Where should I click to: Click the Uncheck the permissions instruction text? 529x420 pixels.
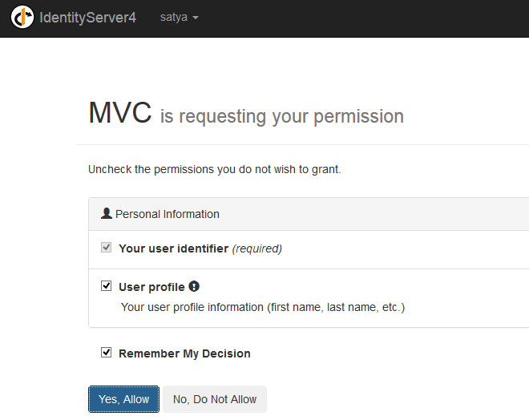(215, 169)
